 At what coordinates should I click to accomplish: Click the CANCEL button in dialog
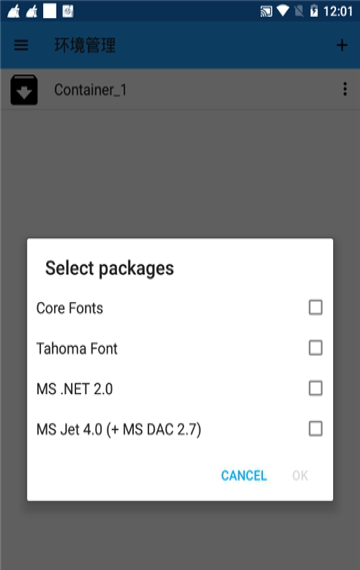point(244,475)
